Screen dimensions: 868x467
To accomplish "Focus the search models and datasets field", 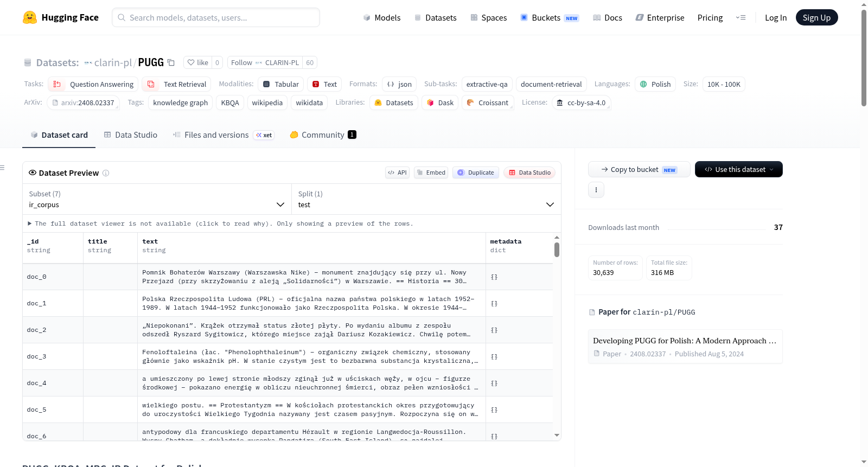I will pyautogui.click(x=216, y=17).
